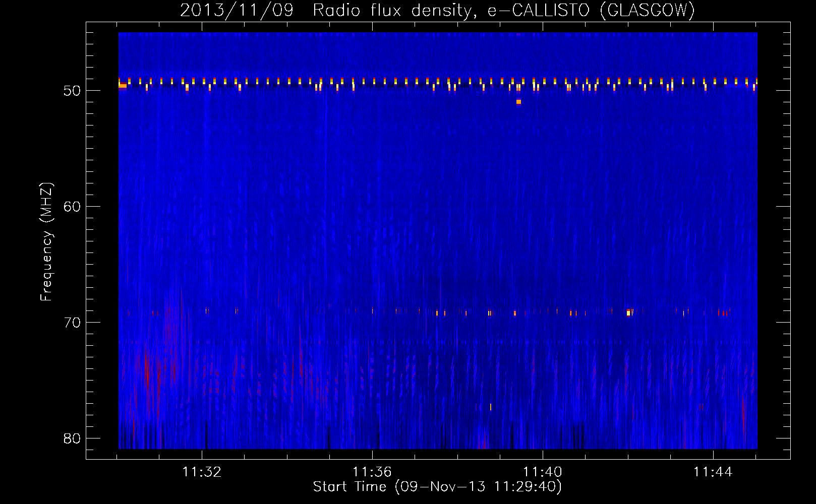Click the '80' frequency tick label
Viewport: 816px width, 504px height.
(72, 438)
